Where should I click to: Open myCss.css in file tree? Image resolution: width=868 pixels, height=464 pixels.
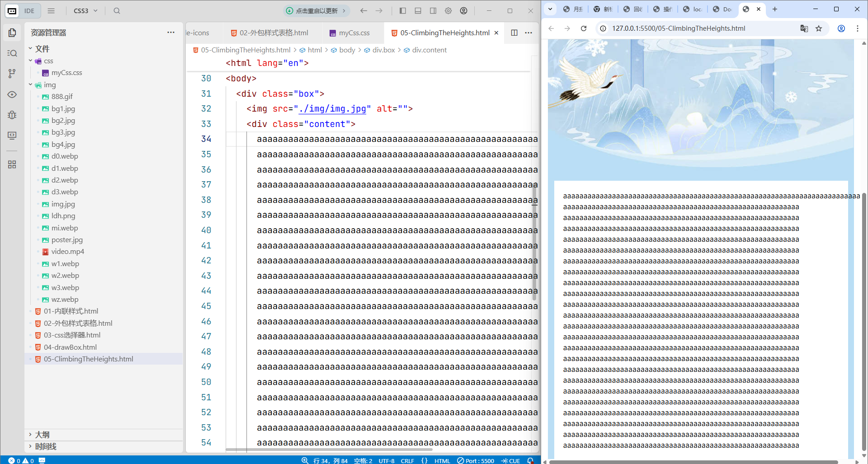(x=66, y=73)
